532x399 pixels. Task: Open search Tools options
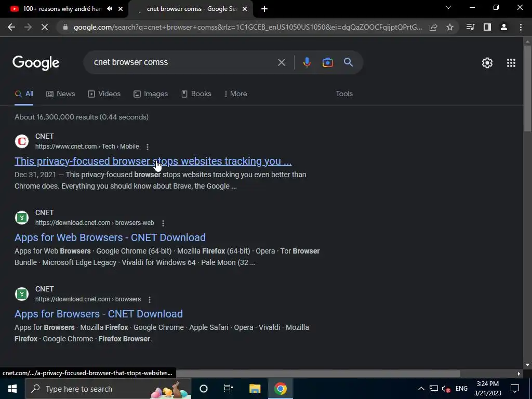tap(344, 94)
